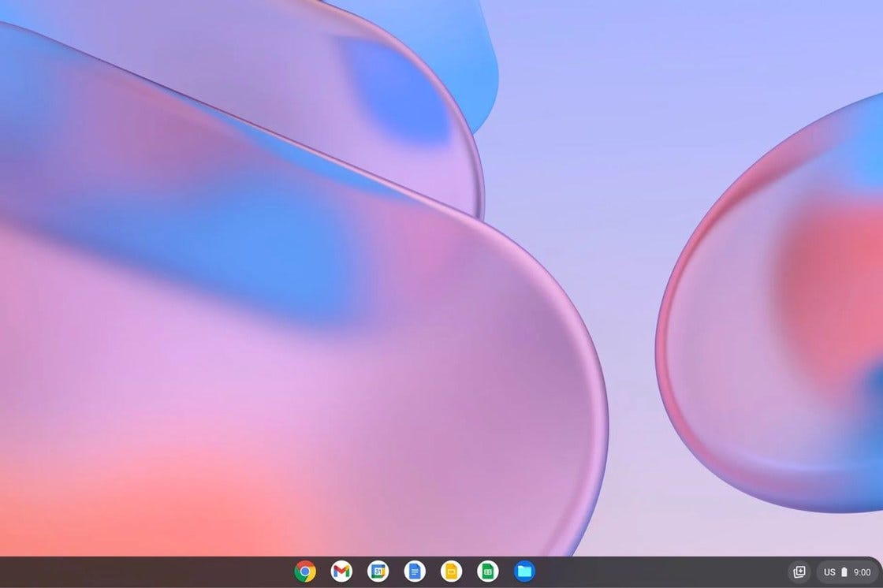
Task: Open Google Chrome from the shelf
Action: pos(305,571)
